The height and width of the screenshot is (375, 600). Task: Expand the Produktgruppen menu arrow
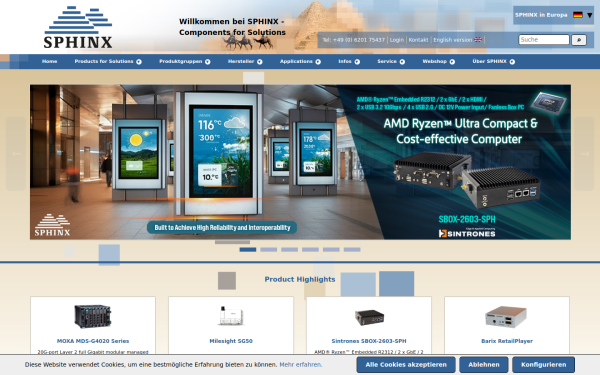pos(207,62)
